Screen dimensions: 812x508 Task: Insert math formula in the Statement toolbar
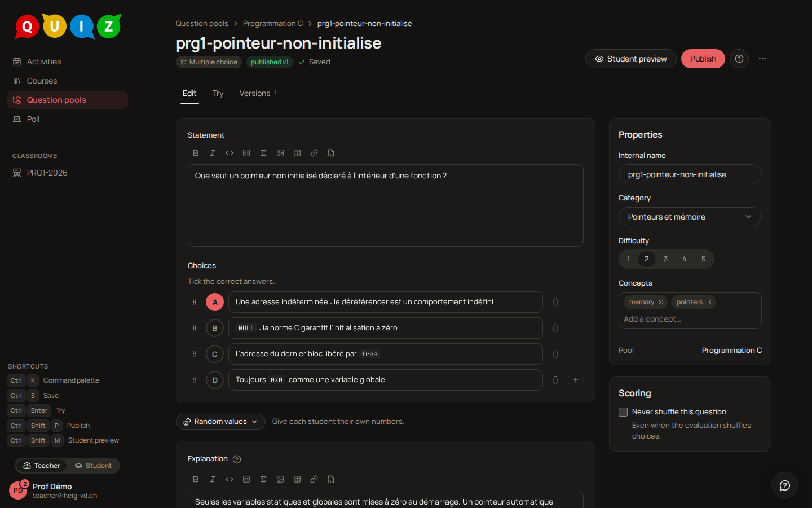coord(263,153)
